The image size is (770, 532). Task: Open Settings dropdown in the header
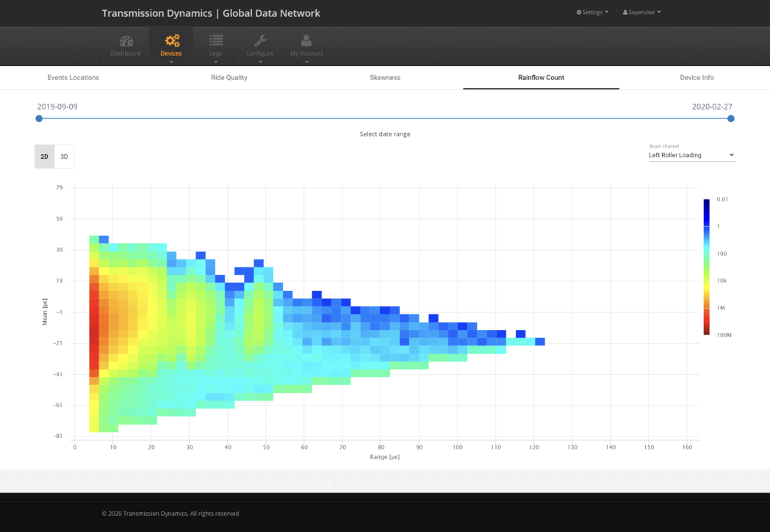point(592,12)
